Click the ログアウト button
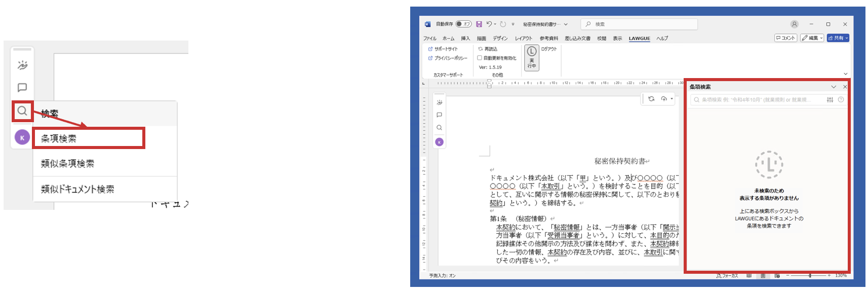This screenshot has width=868, height=292. click(x=549, y=49)
